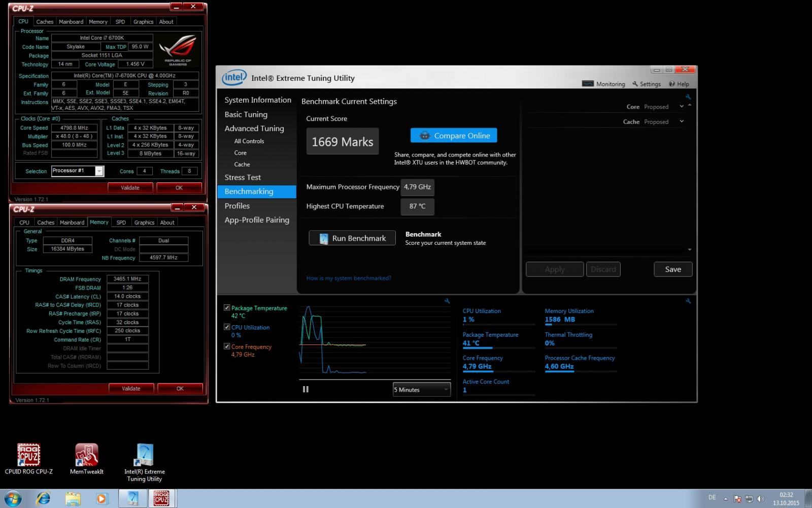
Task: Toggle Core Frequency graph checkbox
Action: 227,346
